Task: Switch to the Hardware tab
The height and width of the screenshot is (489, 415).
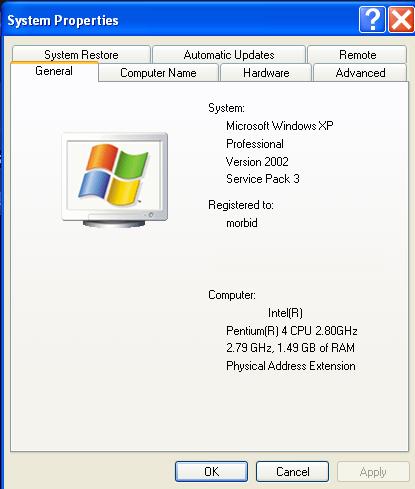Action: click(266, 73)
